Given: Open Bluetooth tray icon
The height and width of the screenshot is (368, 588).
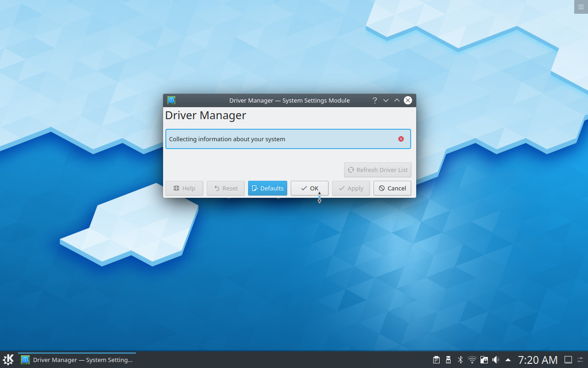Looking at the screenshot, I should 460,360.
